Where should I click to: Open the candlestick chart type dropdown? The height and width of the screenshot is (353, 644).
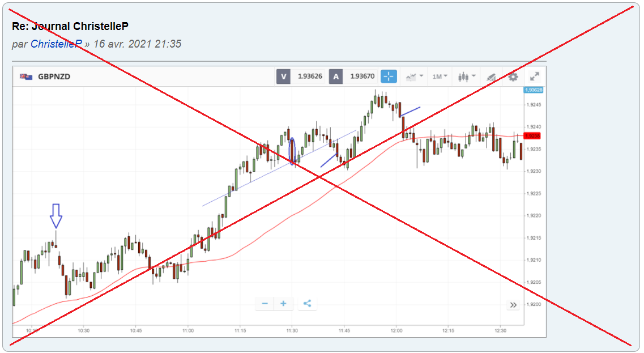point(467,76)
